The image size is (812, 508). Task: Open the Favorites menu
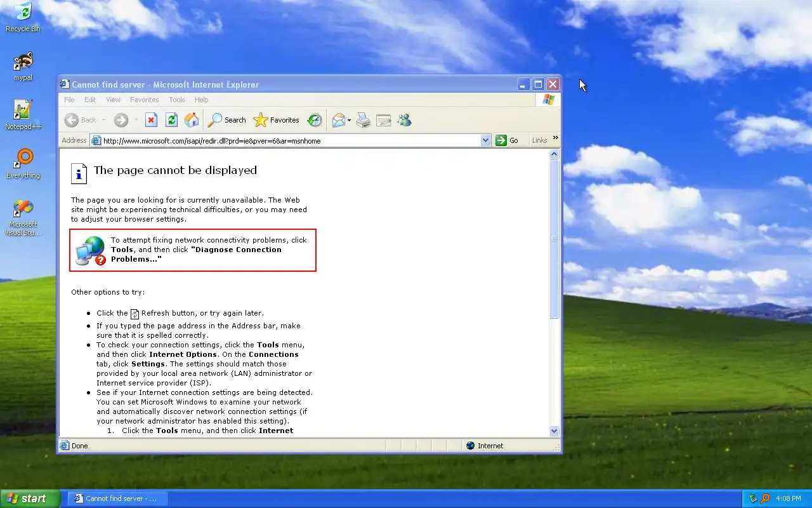point(145,100)
